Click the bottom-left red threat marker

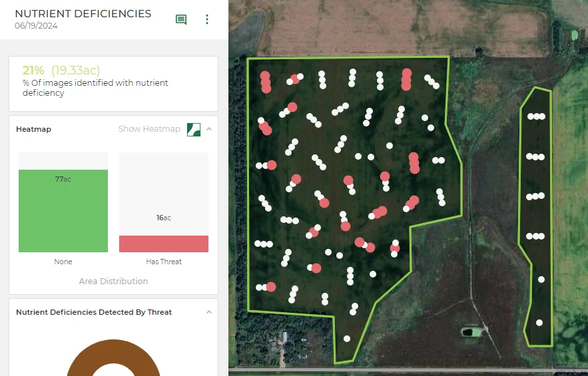271,287
